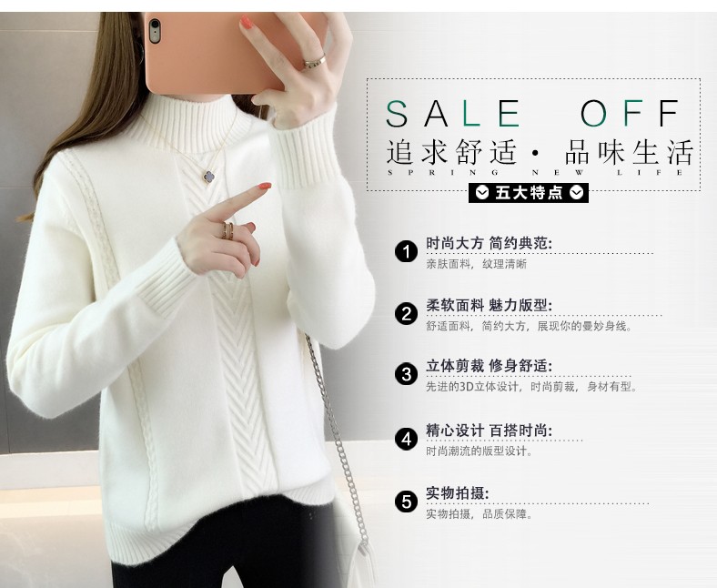This screenshot has height=588, width=717.
Task: Click the SALE OFF headline text
Action: click(533, 113)
